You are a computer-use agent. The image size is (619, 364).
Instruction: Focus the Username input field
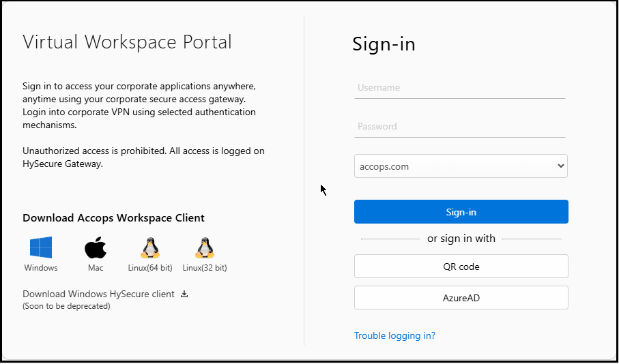click(x=459, y=88)
